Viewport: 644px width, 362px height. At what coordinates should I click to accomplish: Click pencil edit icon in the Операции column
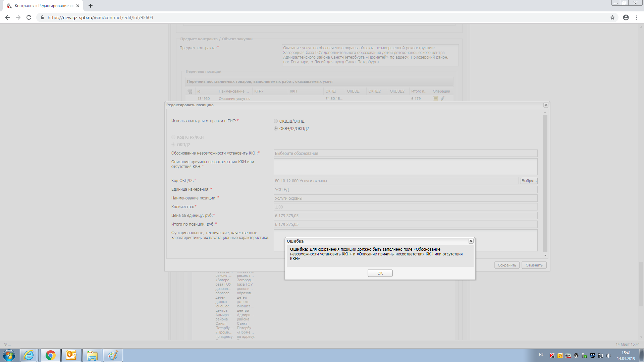coord(442,99)
